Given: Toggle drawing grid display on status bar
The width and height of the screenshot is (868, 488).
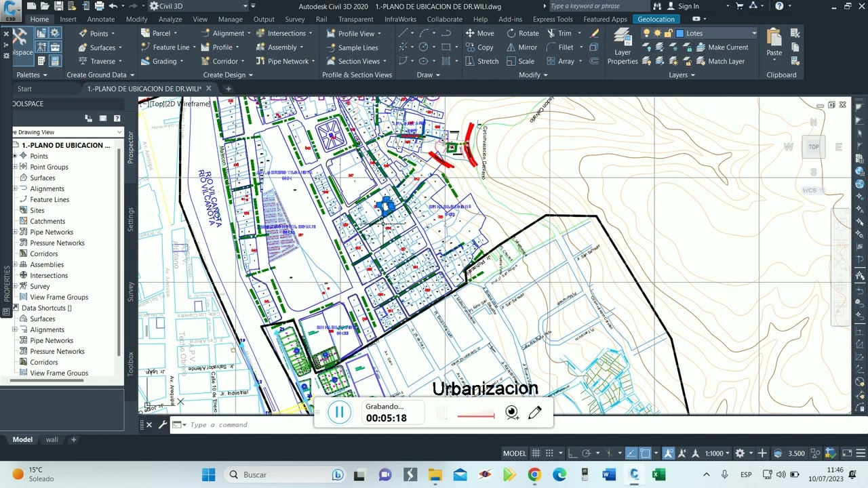Looking at the screenshot, I should pos(536,453).
